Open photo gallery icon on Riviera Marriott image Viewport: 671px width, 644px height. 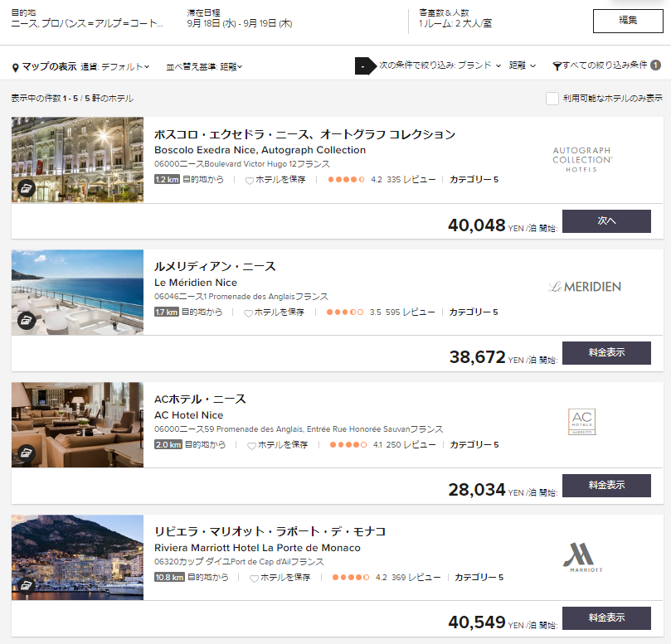click(x=27, y=585)
